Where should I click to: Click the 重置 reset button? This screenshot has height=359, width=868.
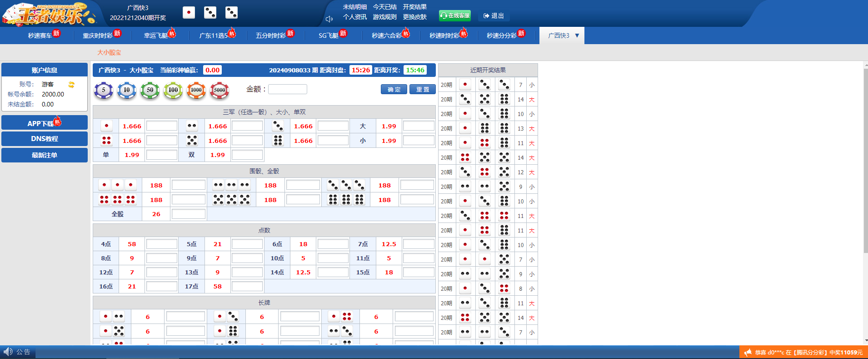[422, 90]
